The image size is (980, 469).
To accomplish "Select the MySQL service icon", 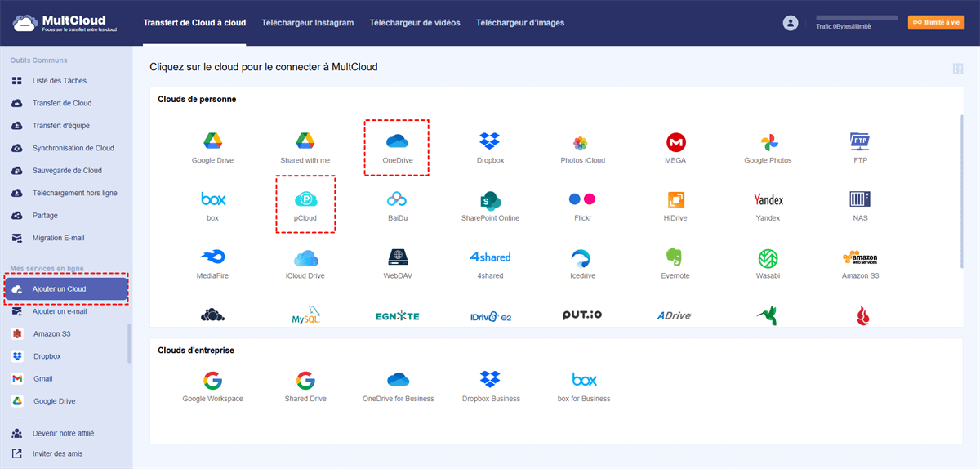I will click(x=305, y=316).
